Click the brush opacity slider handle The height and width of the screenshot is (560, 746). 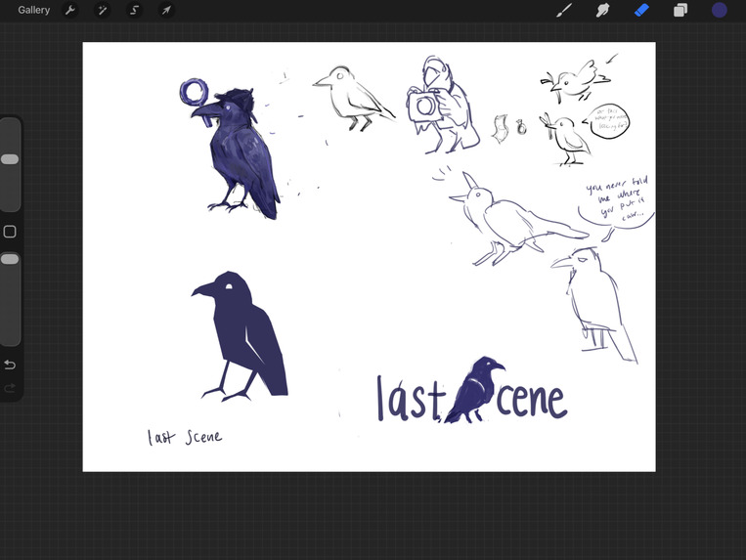point(10,259)
